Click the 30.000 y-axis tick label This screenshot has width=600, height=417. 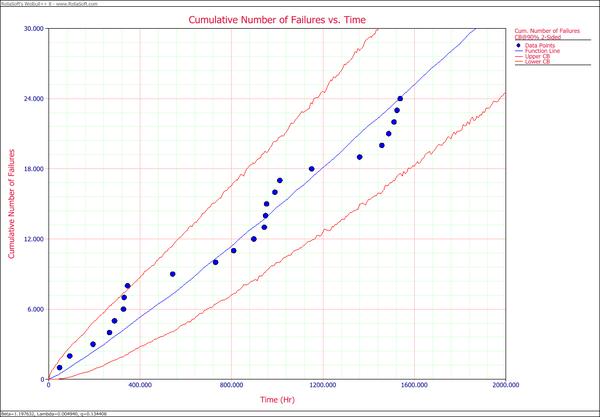pyautogui.click(x=34, y=29)
